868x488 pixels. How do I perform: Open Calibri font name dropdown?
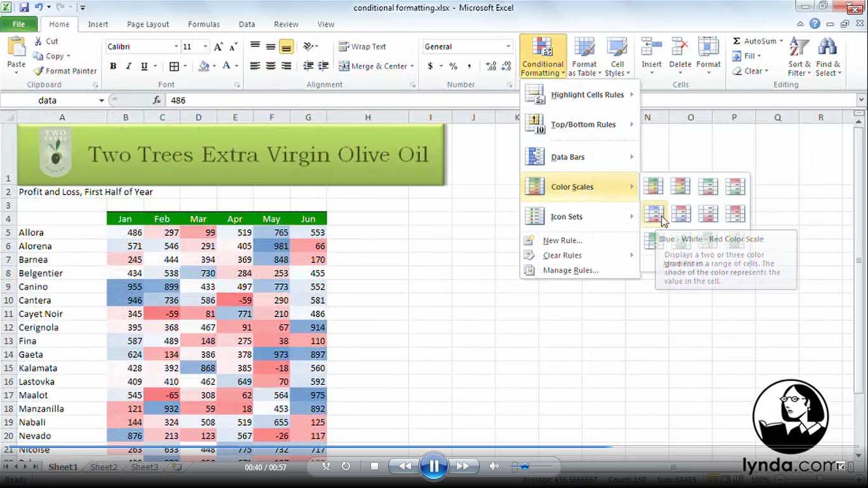point(176,47)
